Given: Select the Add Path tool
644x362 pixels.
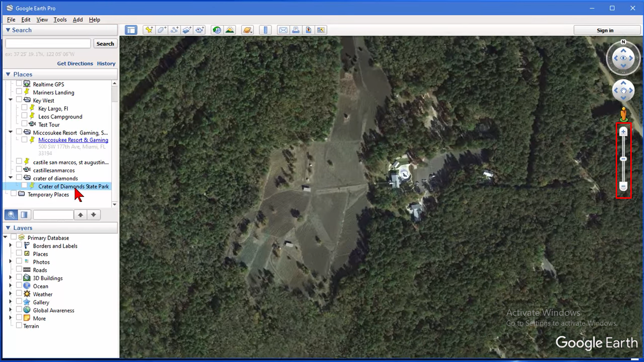Looking at the screenshot, I should 175,30.
